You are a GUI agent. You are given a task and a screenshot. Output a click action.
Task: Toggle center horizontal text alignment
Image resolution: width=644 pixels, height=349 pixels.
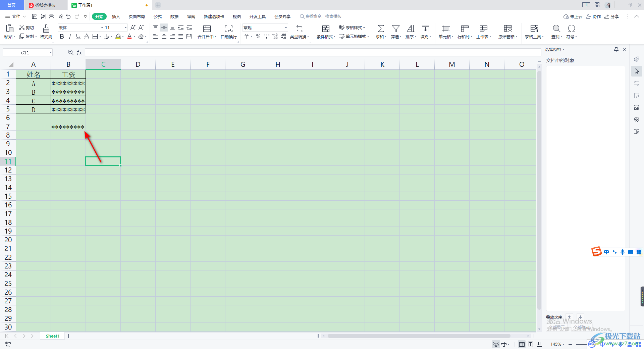164,36
